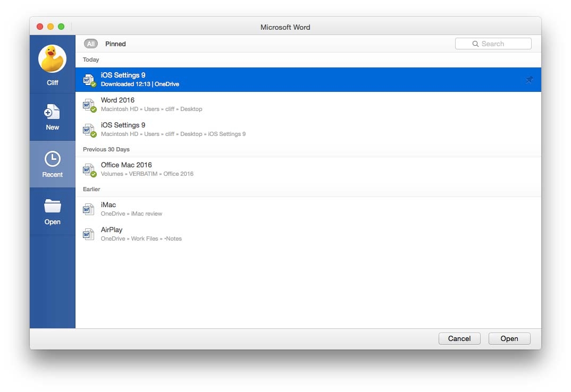This screenshot has width=571, height=392.
Task: Select the AirPlay document name
Action: click(112, 229)
